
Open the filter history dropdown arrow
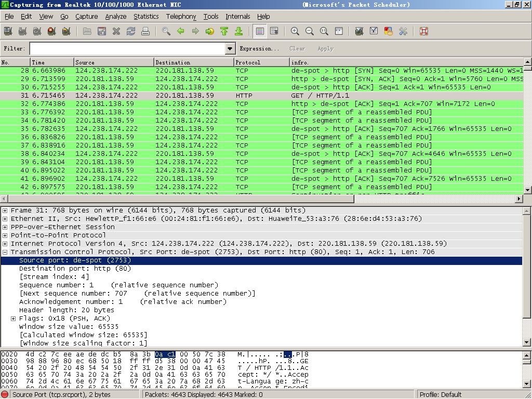click(230, 48)
